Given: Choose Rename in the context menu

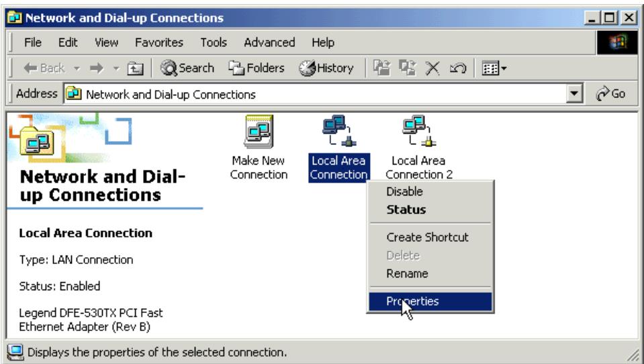Looking at the screenshot, I should point(430,273).
